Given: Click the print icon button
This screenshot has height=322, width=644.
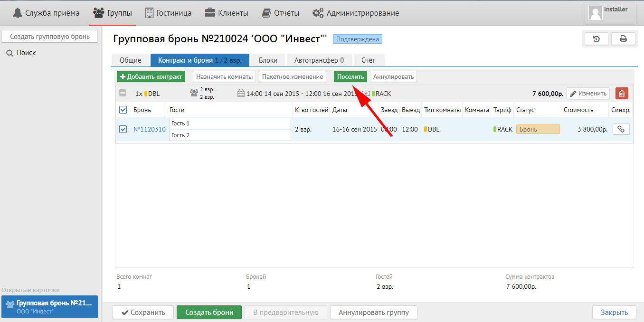Looking at the screenshot, I should [x=623, y=39].
